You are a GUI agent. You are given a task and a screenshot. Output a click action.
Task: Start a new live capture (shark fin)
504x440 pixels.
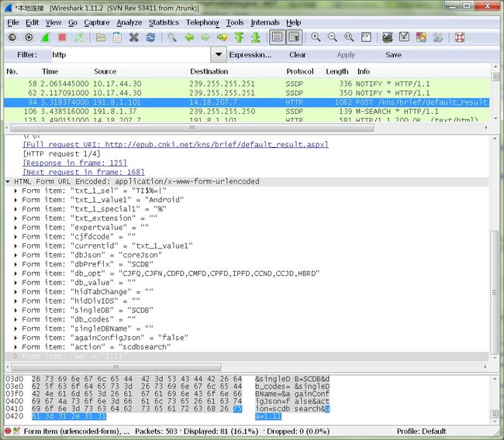pyautogui.click(x=46, y=38)
